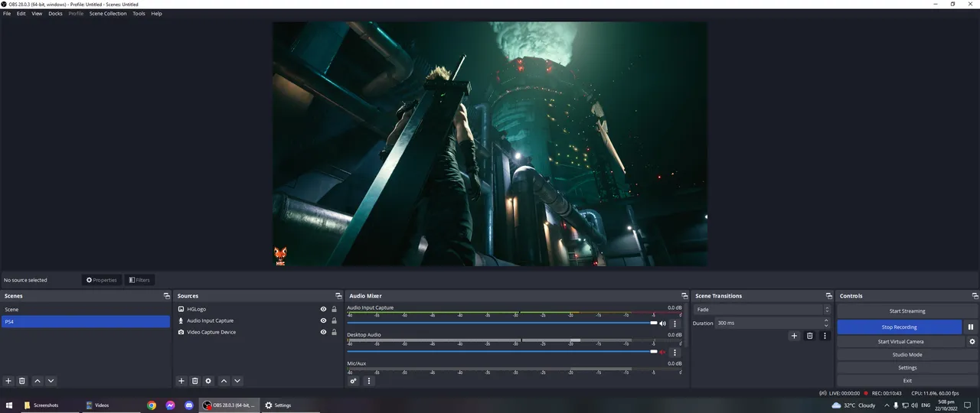Image resolution: width=980 pixels, height=413 pixels.
Task: Float the Scene Transitions dock
Action: [828, 296]
